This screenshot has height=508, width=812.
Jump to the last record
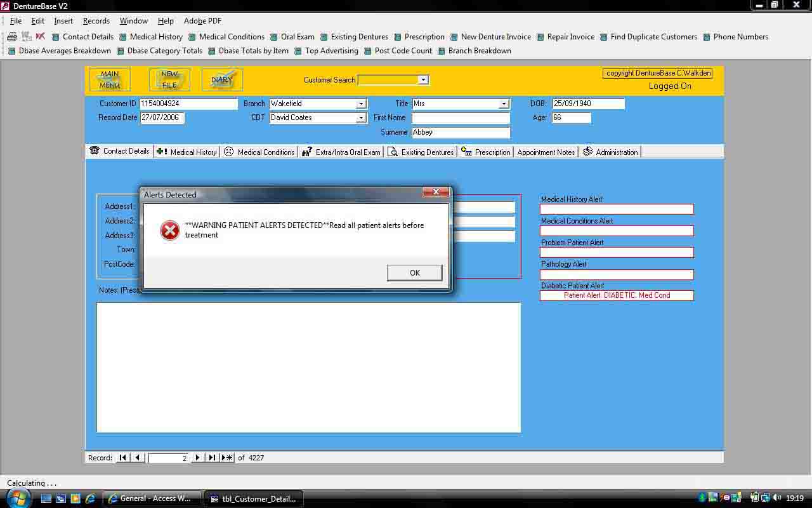click(x=212, y=458)
